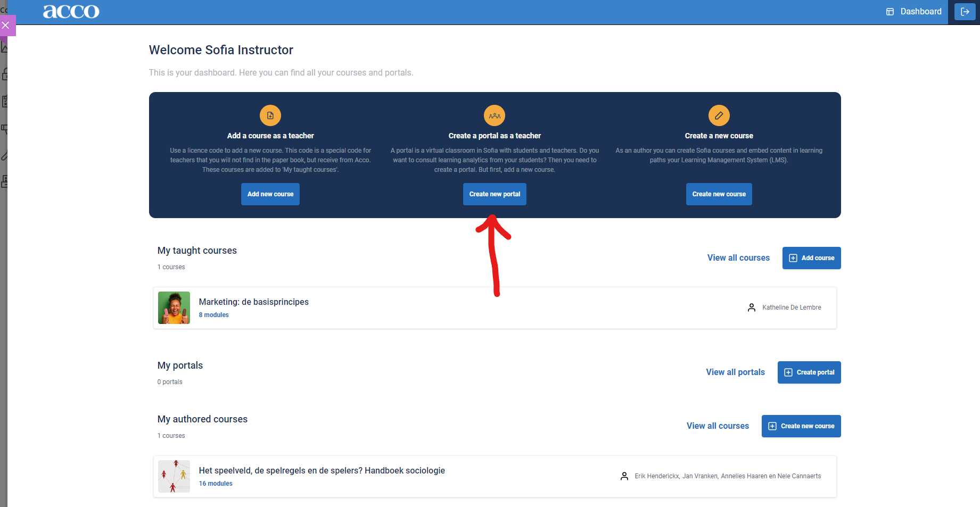Click the My authored courses heading
The width and height of the screenshot is (980, 507).
[202, 419]
